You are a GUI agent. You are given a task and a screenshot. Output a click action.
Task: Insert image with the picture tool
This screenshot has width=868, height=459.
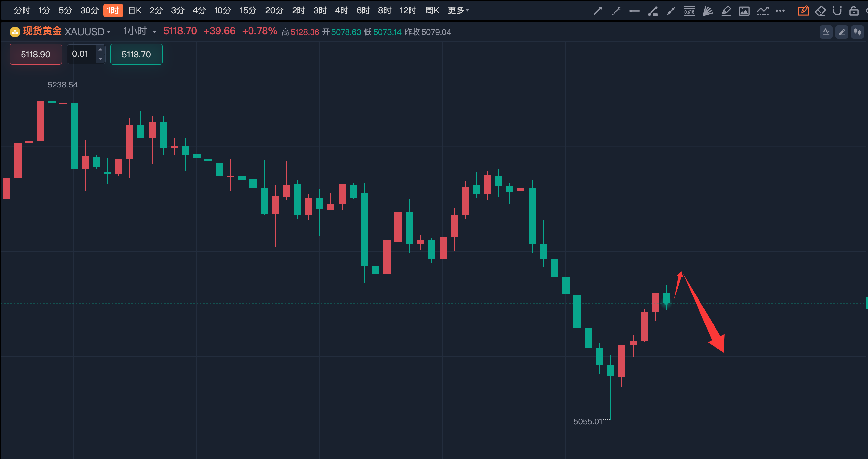[x=744, y=11]
